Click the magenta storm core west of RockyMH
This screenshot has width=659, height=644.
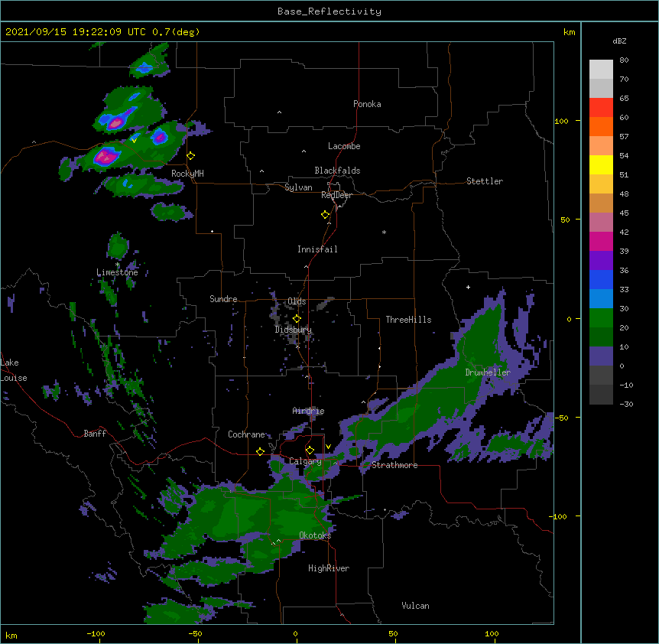click(x=106, y=156)
